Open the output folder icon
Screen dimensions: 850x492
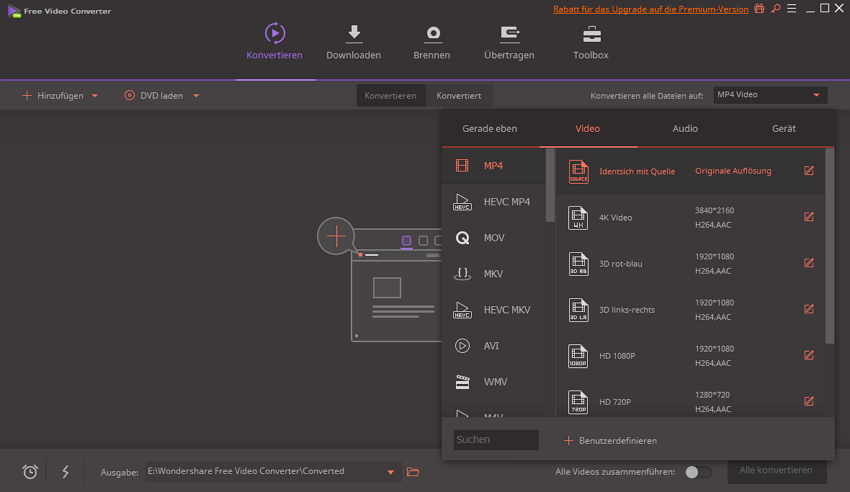coord(413,471)
